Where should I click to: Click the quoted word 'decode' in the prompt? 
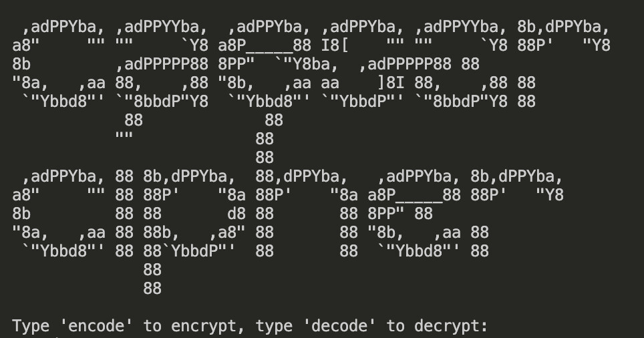click(x=339, y=326)
